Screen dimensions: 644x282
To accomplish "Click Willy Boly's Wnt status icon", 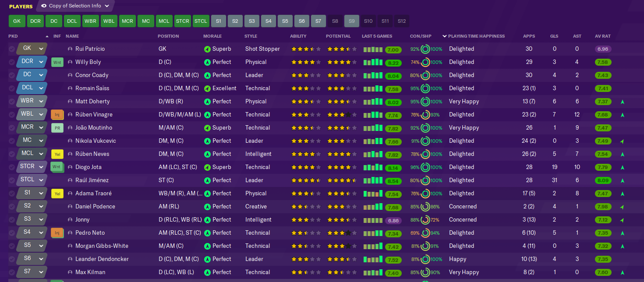I will [x=57, y=62].
